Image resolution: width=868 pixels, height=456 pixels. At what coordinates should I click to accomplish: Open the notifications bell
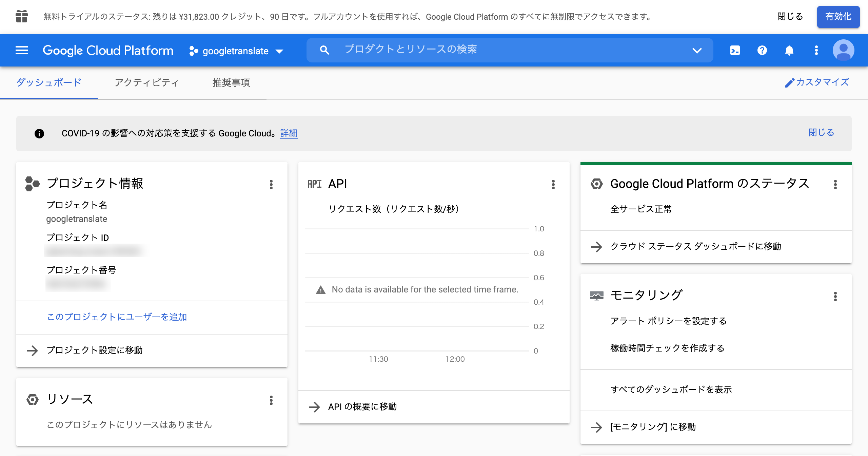[789, 51]
